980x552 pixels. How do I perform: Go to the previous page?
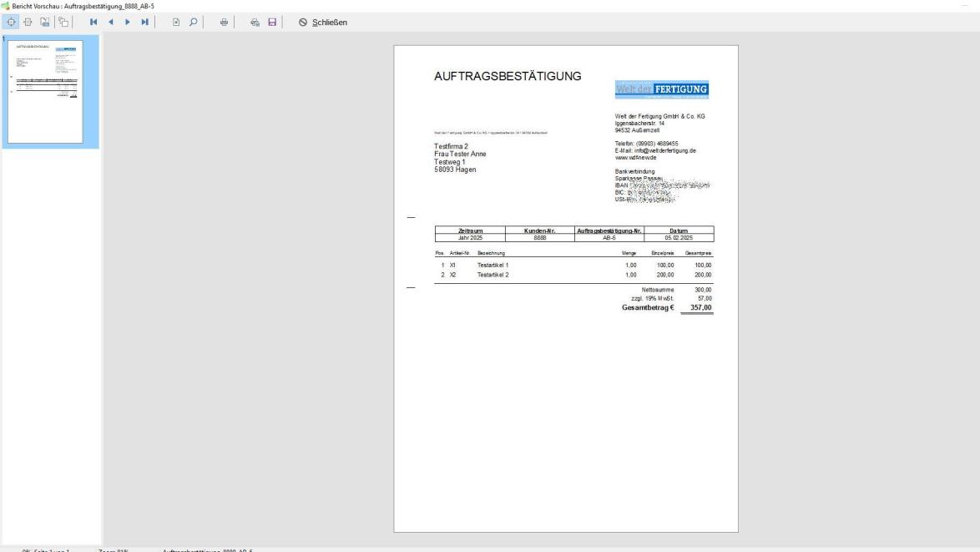[111, 22]
